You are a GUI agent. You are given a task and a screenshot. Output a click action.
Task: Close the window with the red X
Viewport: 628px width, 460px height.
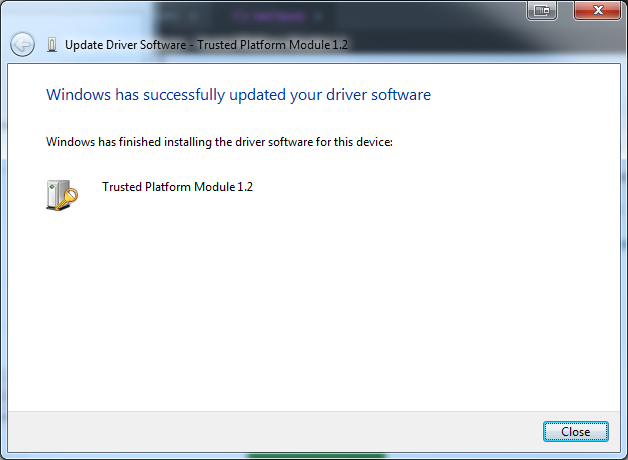pyautogui.click(x=598, y=10)
